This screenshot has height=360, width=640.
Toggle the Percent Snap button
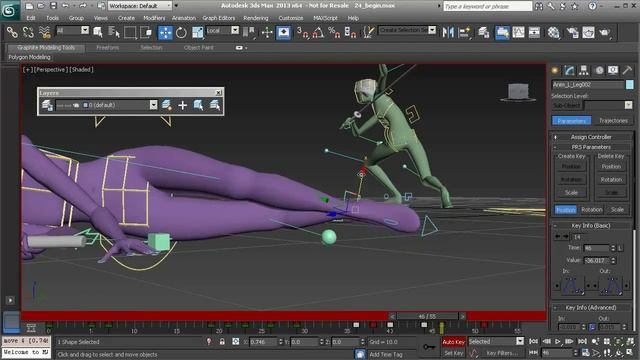pos(334,32)
